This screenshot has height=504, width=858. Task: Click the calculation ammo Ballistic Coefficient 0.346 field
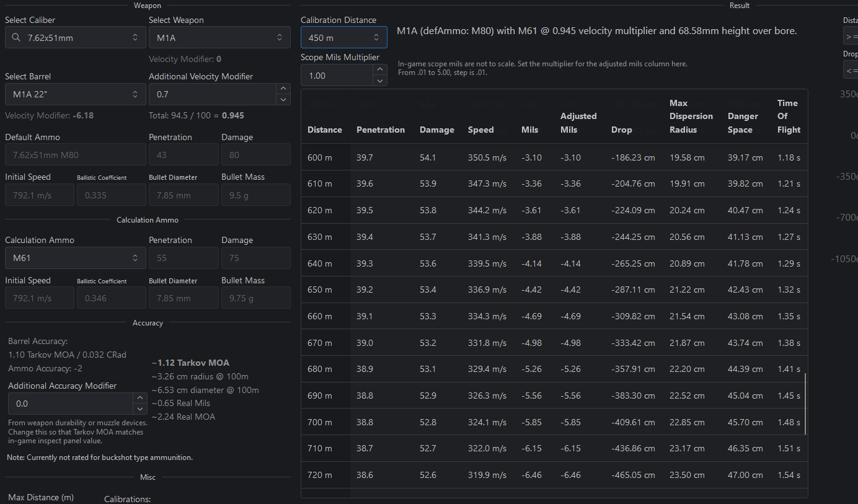pyautogui.click(x=112, y=298)
